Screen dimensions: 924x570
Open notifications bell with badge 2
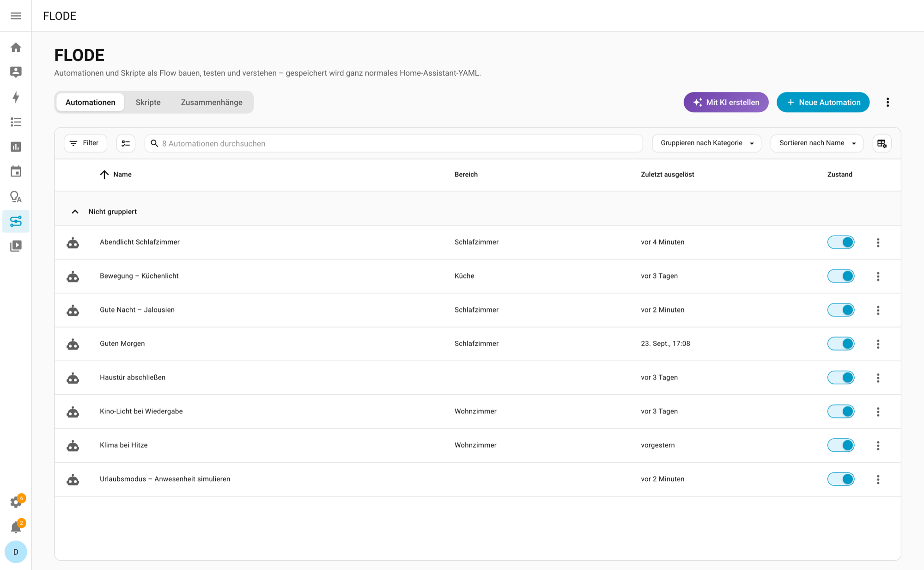tap(16, 527)
